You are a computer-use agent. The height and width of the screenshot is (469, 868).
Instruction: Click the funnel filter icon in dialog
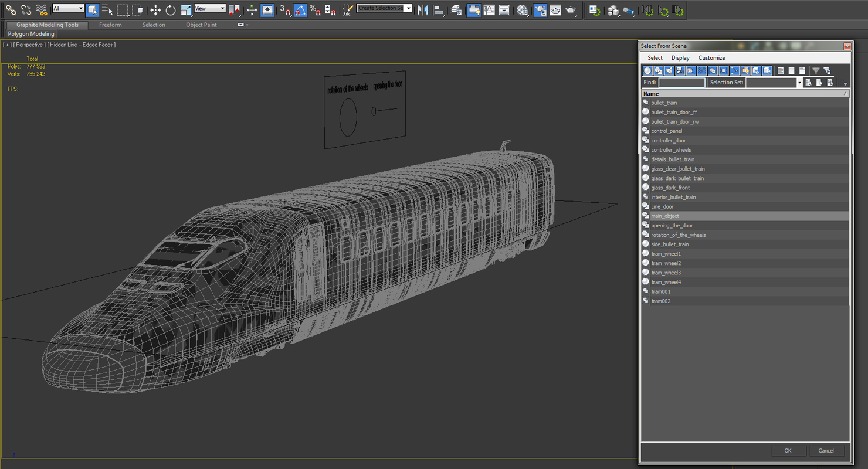coord(816,71)
